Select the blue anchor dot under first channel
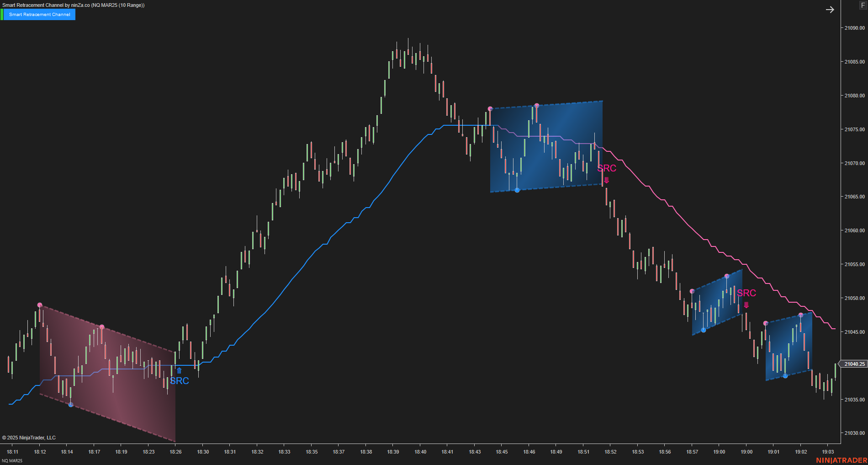 point(70,404)
